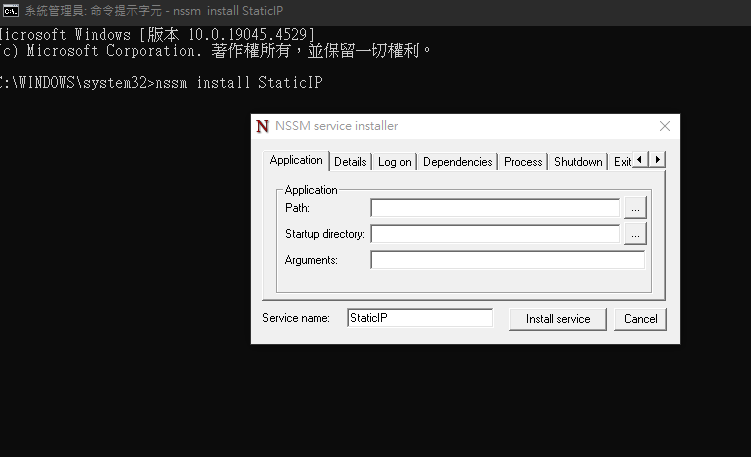
Task: Click the 'NSSM service installer' title text
Action: click(x=337, y=126)
